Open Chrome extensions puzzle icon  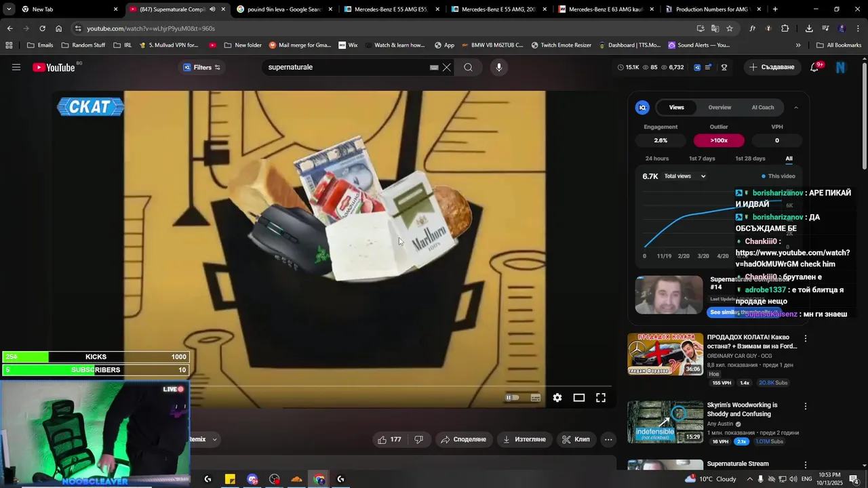[x=785, y=28]
